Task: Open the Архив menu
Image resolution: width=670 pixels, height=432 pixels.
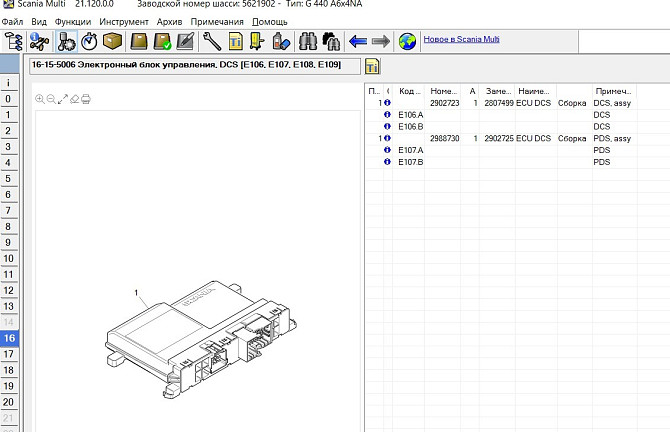Action: point(169,21)
